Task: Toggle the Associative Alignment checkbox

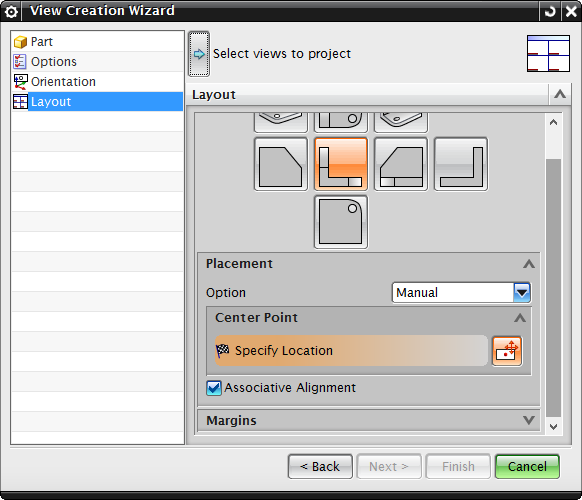Action: click(214, 388)
